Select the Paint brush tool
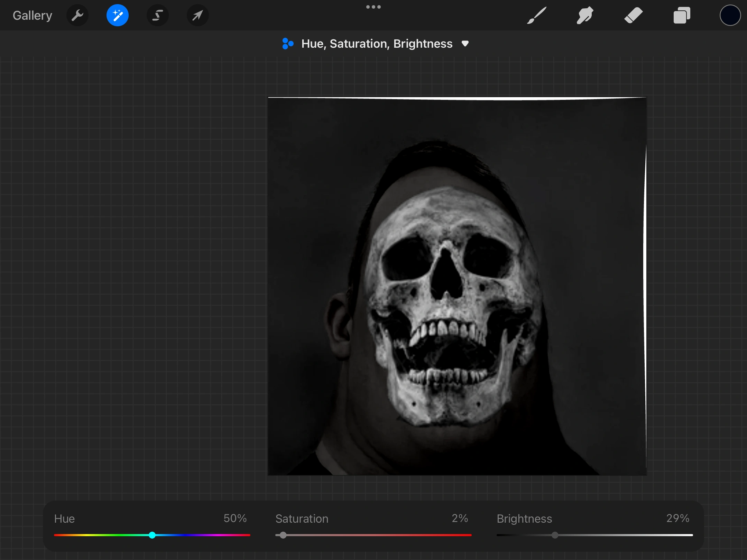747x560 pixels. (537, 16)
